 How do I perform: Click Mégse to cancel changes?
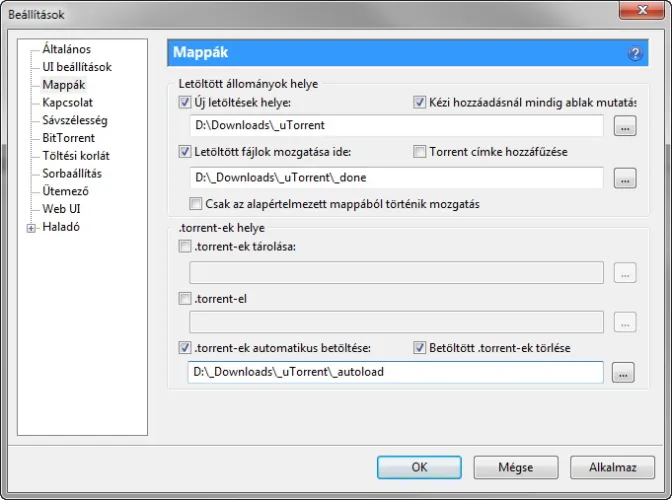pyautogui.click(x=515, y=467)
